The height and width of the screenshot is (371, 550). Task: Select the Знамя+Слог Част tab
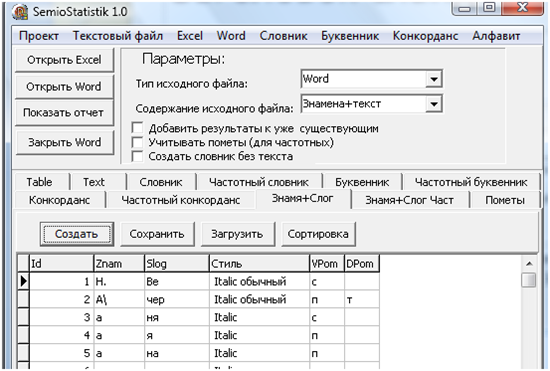point(409,200)
